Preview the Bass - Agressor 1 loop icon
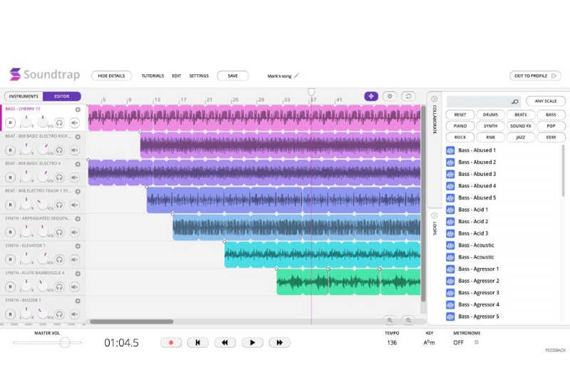 [x=450, y=269]
